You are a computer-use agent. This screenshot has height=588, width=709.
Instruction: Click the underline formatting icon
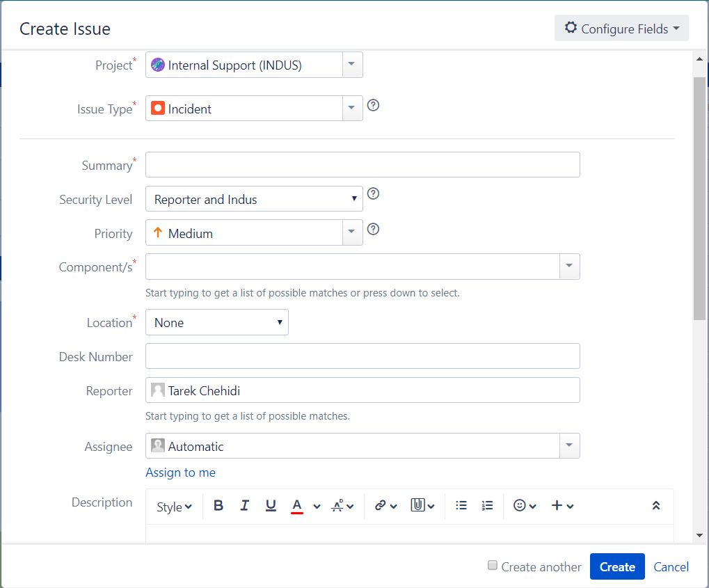271,506
